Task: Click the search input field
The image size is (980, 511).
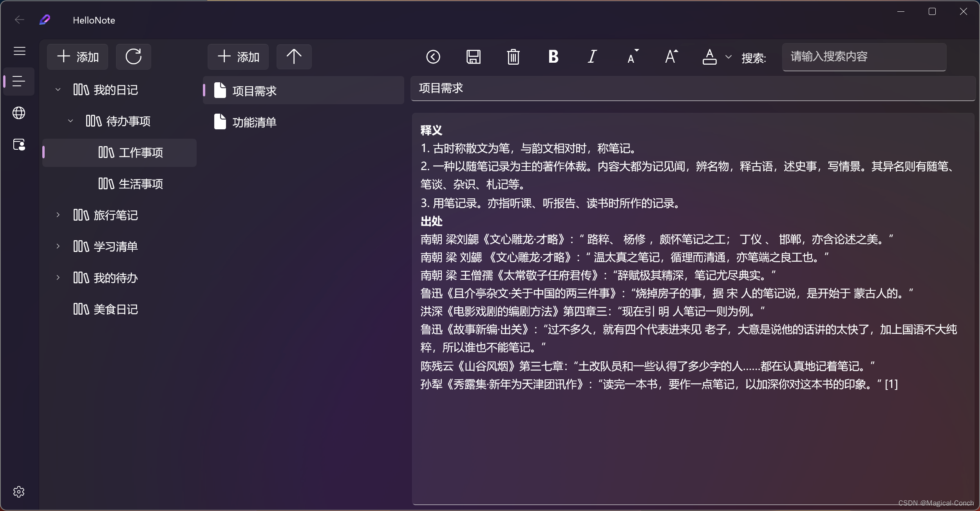Action: click(x=864, y=57)
